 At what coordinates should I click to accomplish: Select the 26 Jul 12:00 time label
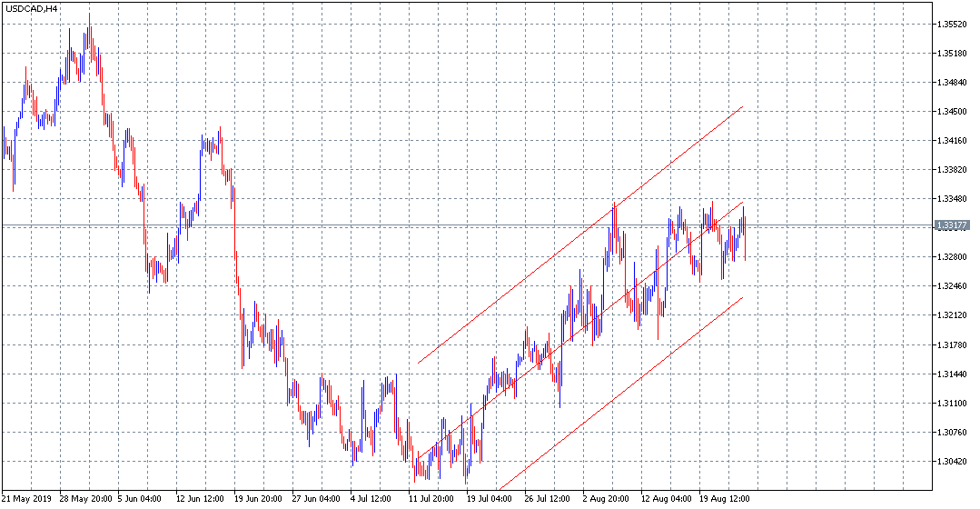click(548, 498)
